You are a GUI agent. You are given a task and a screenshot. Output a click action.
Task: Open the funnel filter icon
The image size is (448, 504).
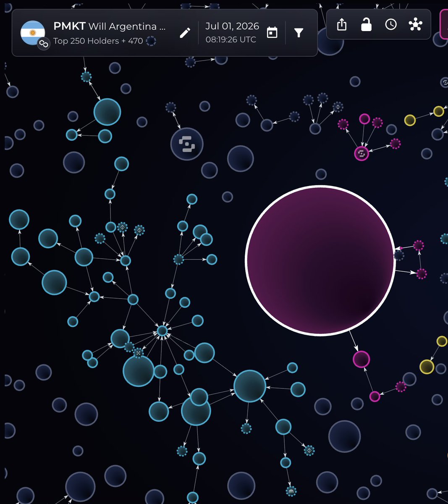pos(299,33)
